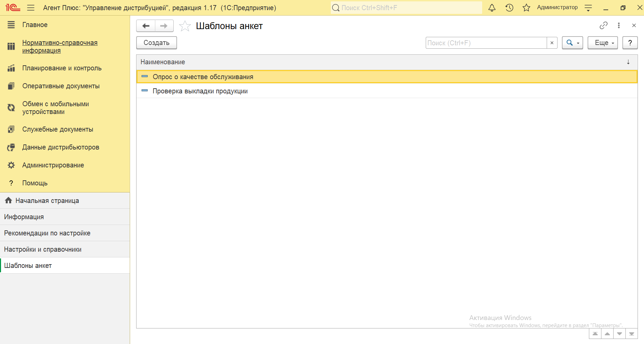
Task: Open the three-dot page options menu
Action: [619, 25]
